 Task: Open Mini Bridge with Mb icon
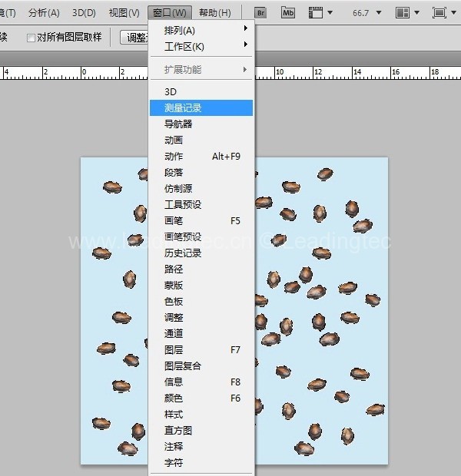click(x=288, y=13)
